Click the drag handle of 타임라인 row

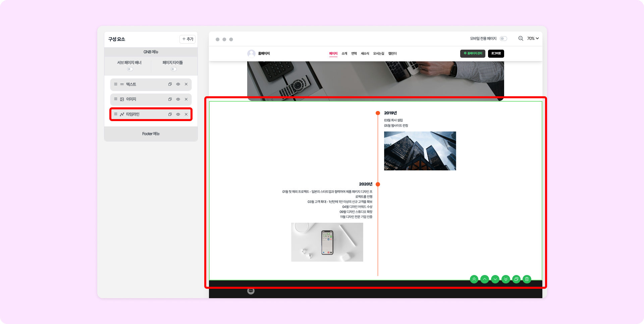(116, 114)
